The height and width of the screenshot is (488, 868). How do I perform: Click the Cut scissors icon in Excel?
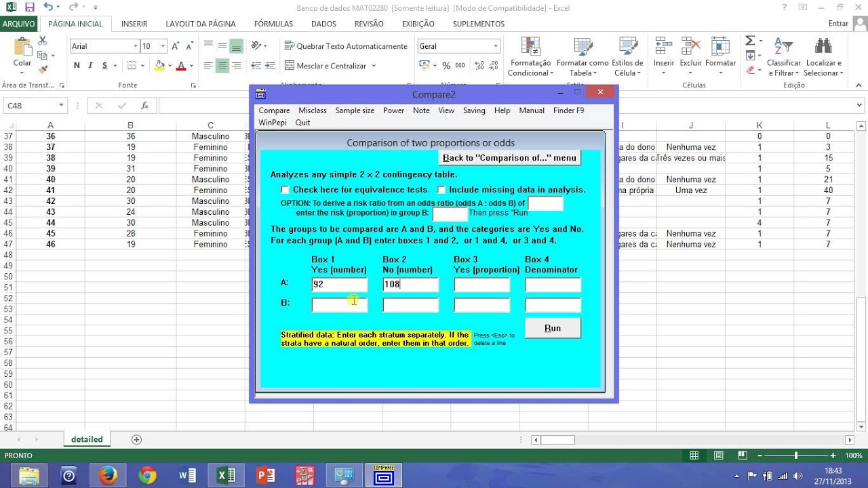pos(43,41)
